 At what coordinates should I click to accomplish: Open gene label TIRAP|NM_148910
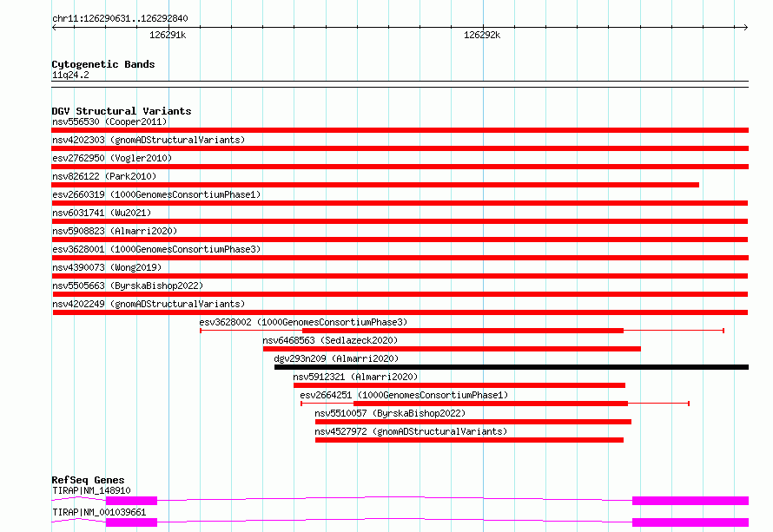coord(91,490)
